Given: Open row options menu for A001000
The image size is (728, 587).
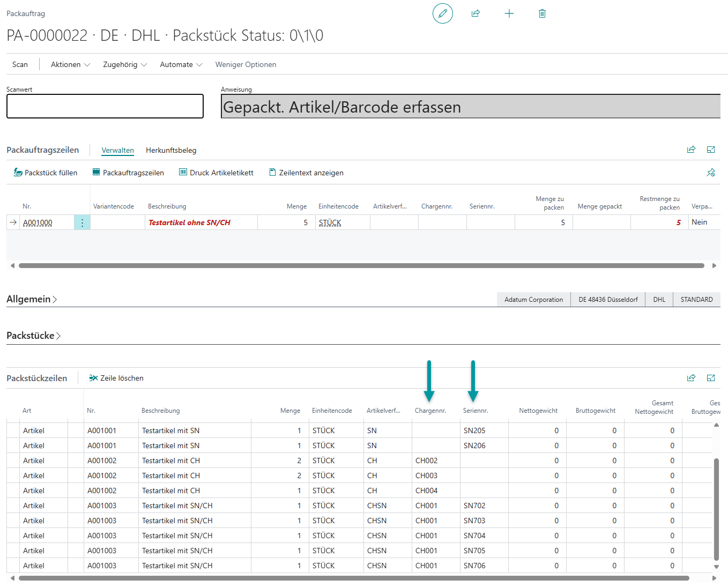Looking at the screenshot, I should pyautogui.click(x=82, y=222).
